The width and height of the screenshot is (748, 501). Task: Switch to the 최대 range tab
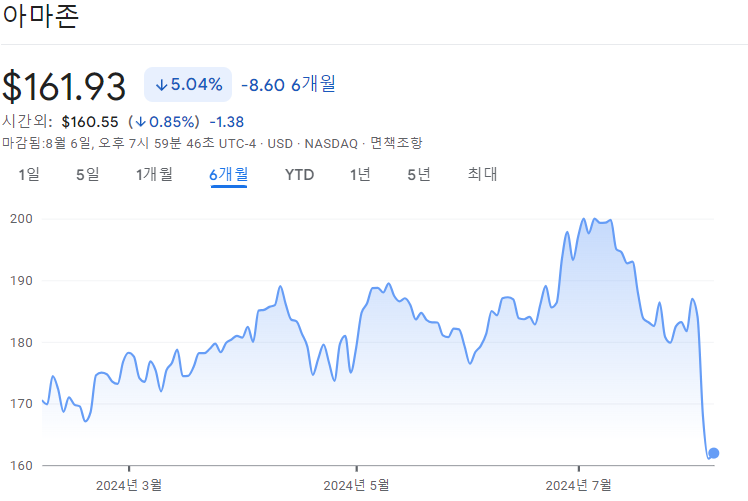pyautogui.click(x=482, y=174)
